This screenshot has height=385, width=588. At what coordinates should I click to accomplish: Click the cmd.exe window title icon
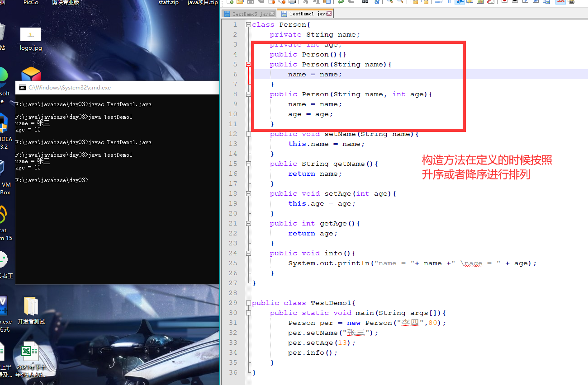click(23, 88)
